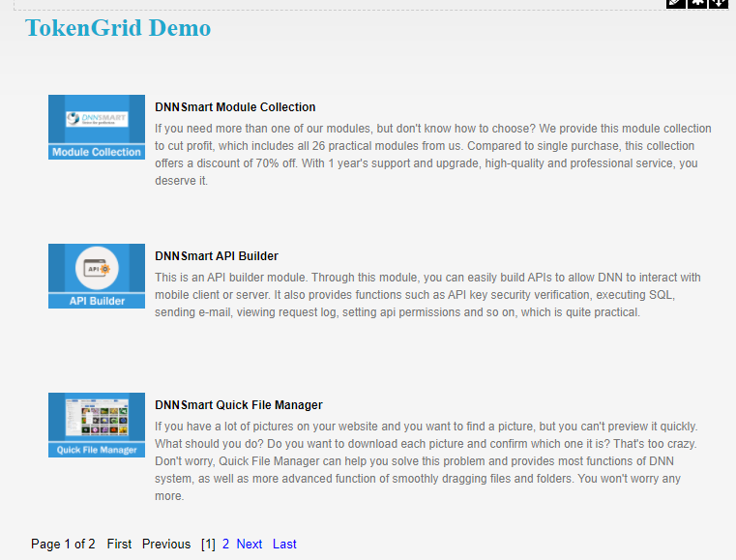Click the DNNSmart Module Collection title

[x=235, y=107]
